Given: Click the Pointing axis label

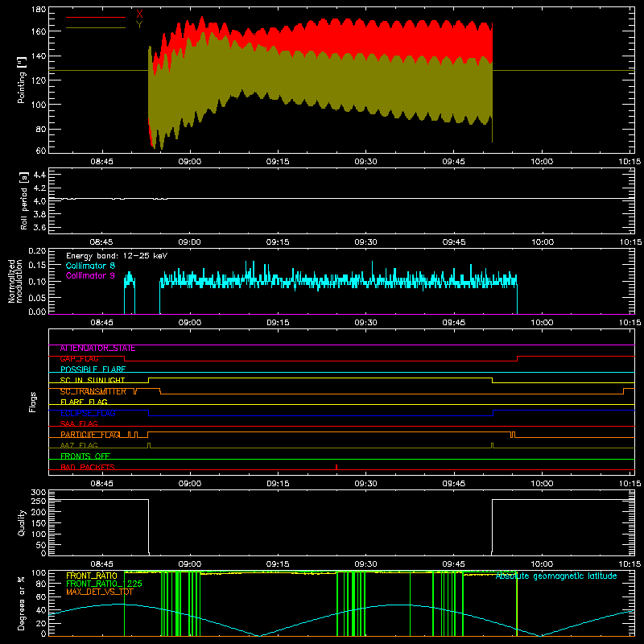Looking at the screenshot, I should 22,80.
